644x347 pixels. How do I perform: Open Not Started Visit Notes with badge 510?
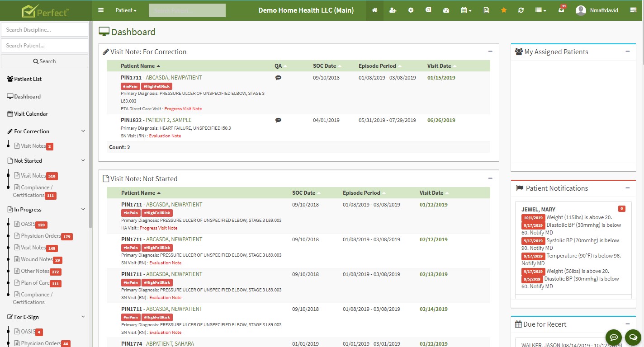[x=36, y=176]
